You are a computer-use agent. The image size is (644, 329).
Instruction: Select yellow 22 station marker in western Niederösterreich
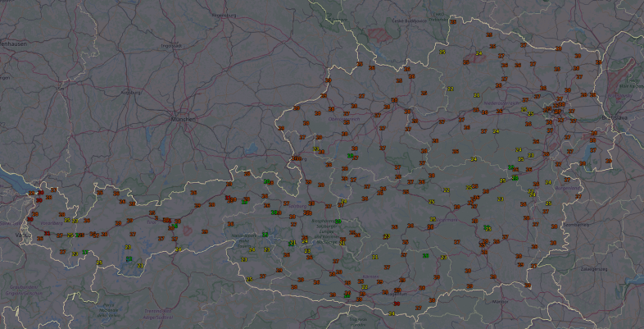[450, 89]
